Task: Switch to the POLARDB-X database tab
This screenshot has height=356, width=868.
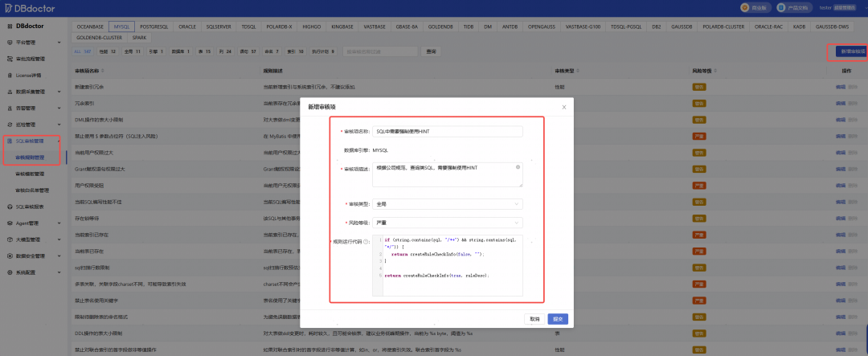Action: pyautogui.click(x=280, y=26)
